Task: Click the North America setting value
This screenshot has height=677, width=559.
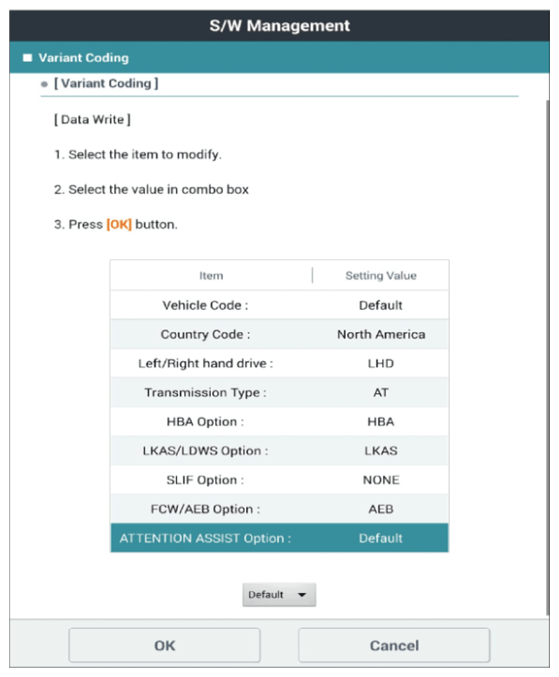Action: point(381,334)
